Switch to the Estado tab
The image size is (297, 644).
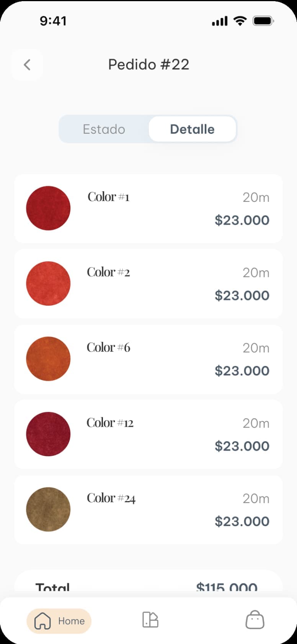104,129
